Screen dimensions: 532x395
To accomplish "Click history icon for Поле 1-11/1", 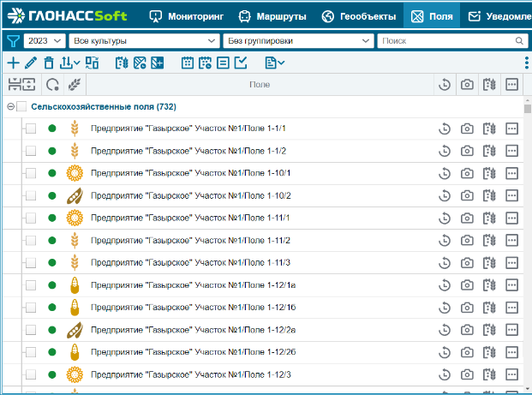I will click(x=444, y=218).
